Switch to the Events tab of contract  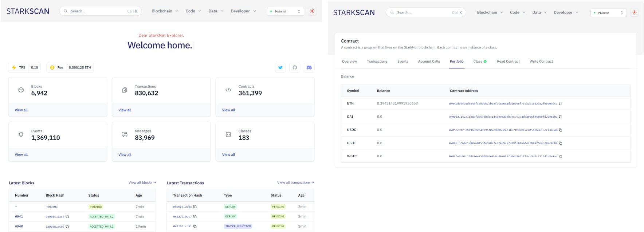(x=403, y=62)
